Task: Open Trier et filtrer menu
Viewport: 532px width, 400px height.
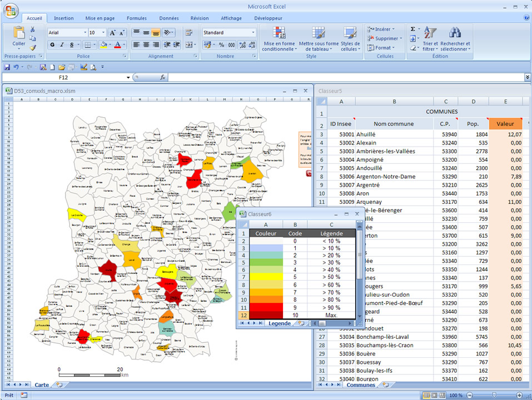Action: coord(430,39)
